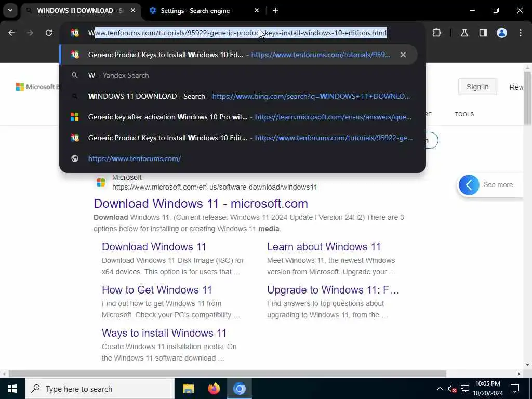
Task: Select the WINDOWS 11 DOWNLOAD - Search suggestion
Action: point(242,96)
